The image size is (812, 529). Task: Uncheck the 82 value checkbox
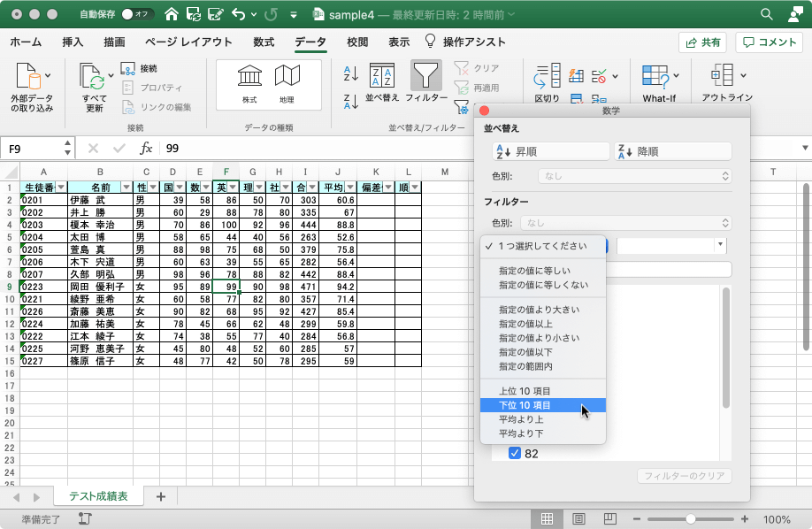click(x=515, y=454)
